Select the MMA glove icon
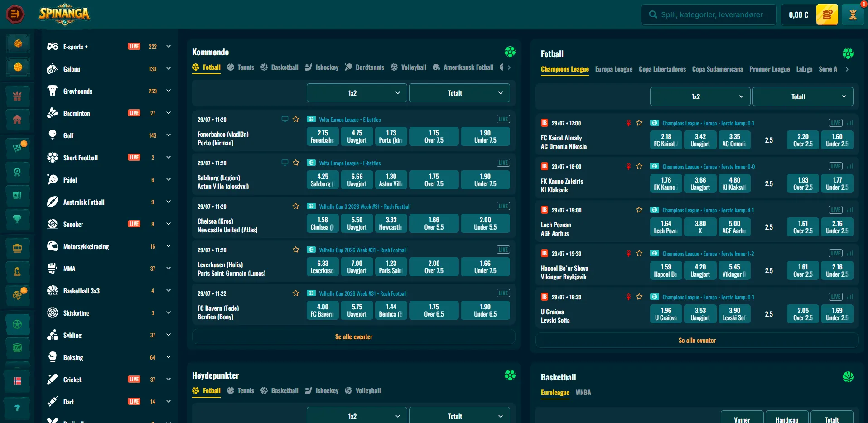 (x=53, y=269)
